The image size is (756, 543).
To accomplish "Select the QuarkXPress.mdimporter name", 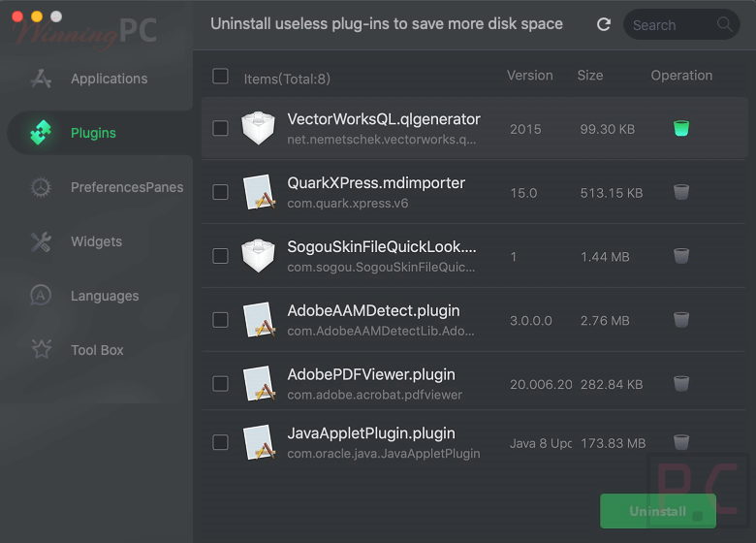I will click(x=376, y=182).
